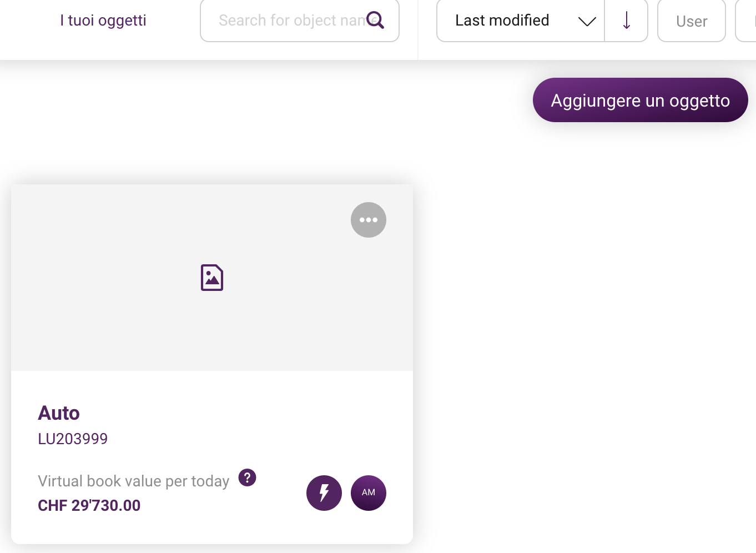Click the Auto card thumbnail area
This screenshot has width=756, height=553.
212,278
